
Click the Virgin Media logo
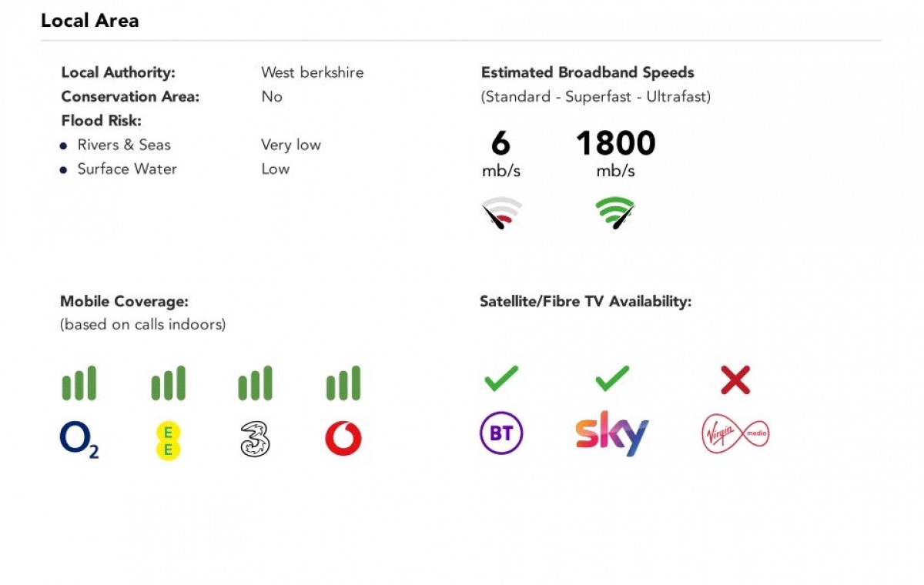pyautogui.click(x=735, y=433)
